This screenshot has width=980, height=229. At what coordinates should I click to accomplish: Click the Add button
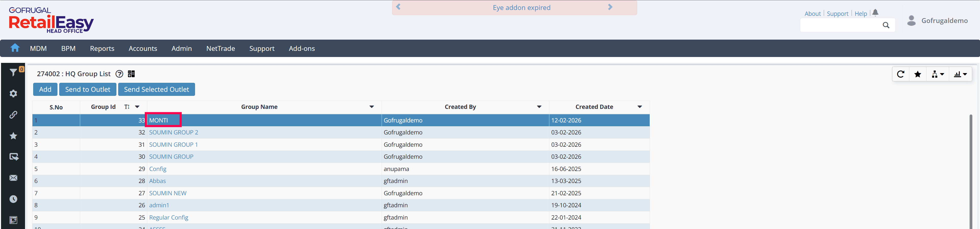pos(45,89)
